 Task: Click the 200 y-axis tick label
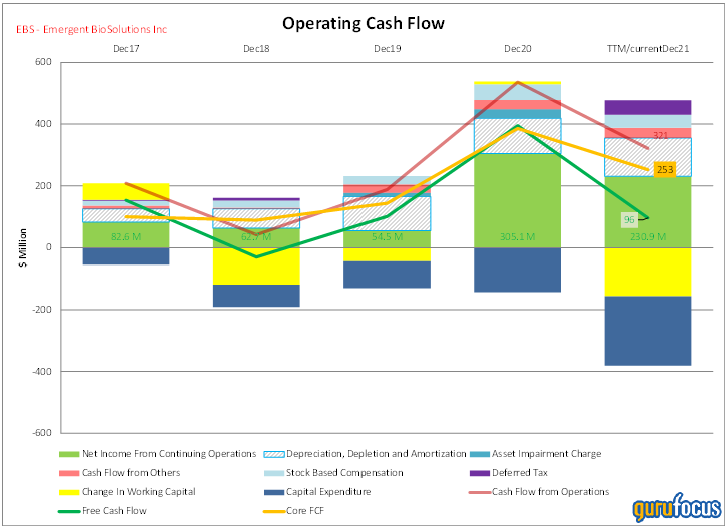[43, 186]
